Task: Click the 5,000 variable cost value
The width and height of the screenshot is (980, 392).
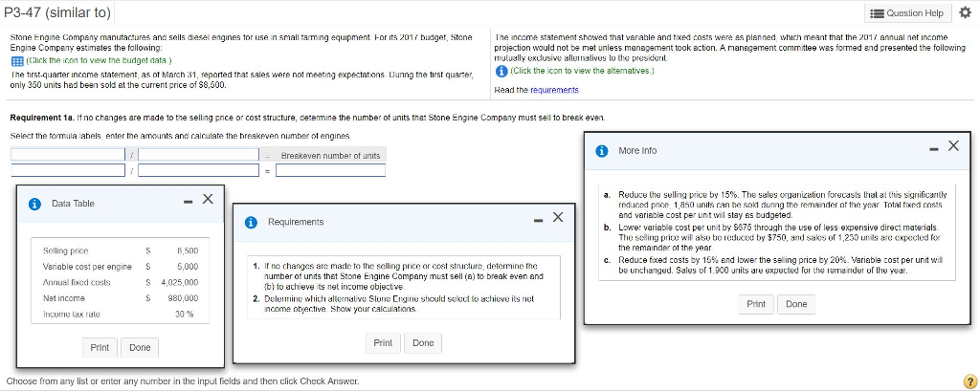Action: (x=189, y=267)
